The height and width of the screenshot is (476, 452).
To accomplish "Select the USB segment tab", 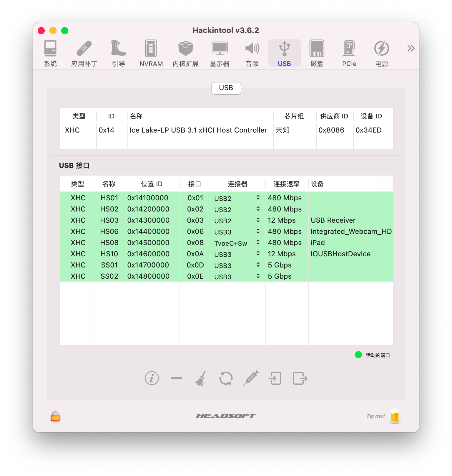I will pos(226,88).
